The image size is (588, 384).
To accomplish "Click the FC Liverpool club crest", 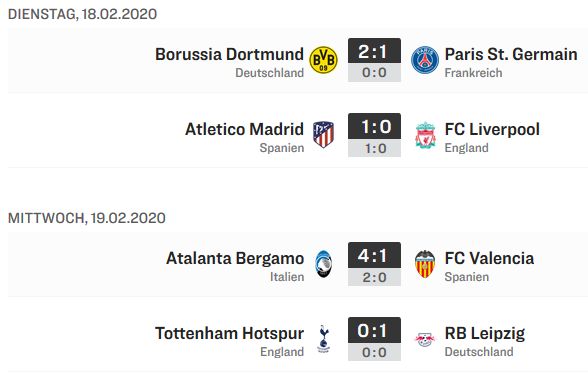I will coord(425,135).
